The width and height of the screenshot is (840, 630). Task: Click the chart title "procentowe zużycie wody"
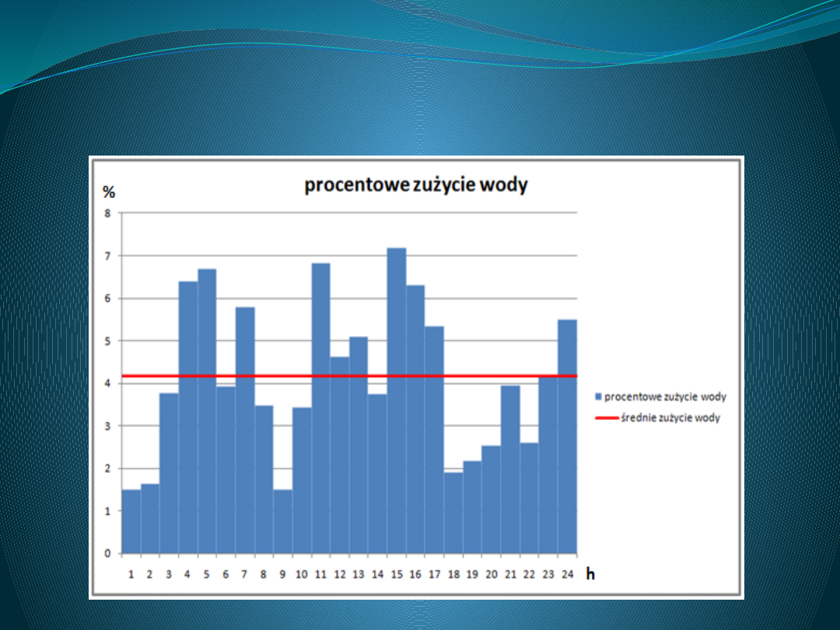tap(415, 185)
